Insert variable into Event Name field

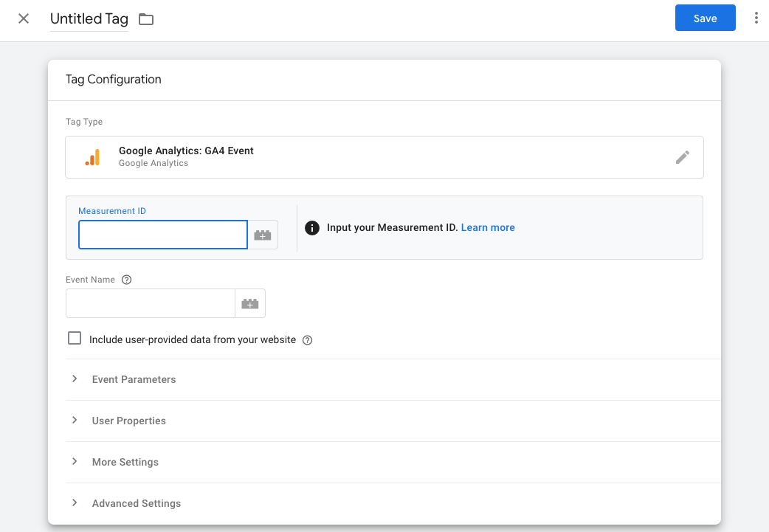[x=250, y=303]
